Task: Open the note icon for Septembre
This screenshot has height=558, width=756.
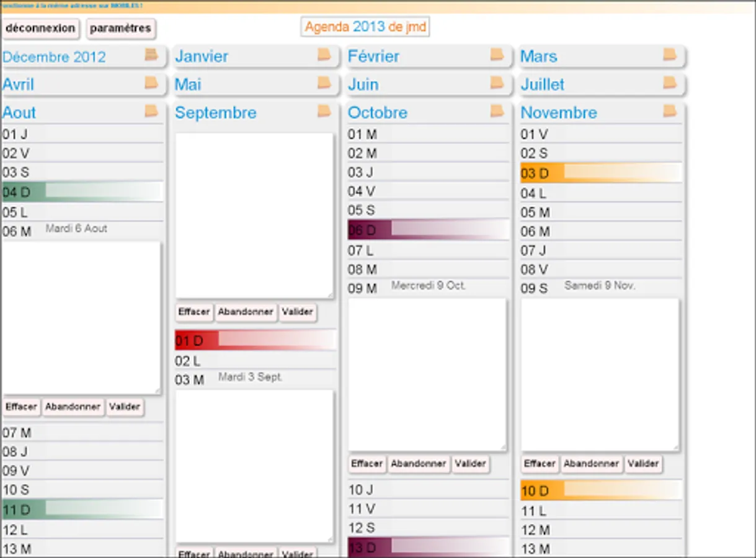Action: 324,111
